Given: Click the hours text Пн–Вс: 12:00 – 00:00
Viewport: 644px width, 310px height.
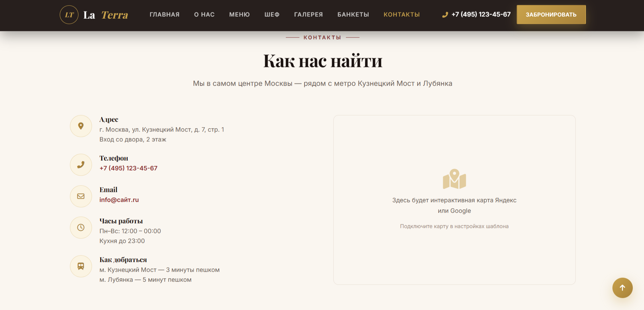Looking at the screenshot, I should [130, 231].
